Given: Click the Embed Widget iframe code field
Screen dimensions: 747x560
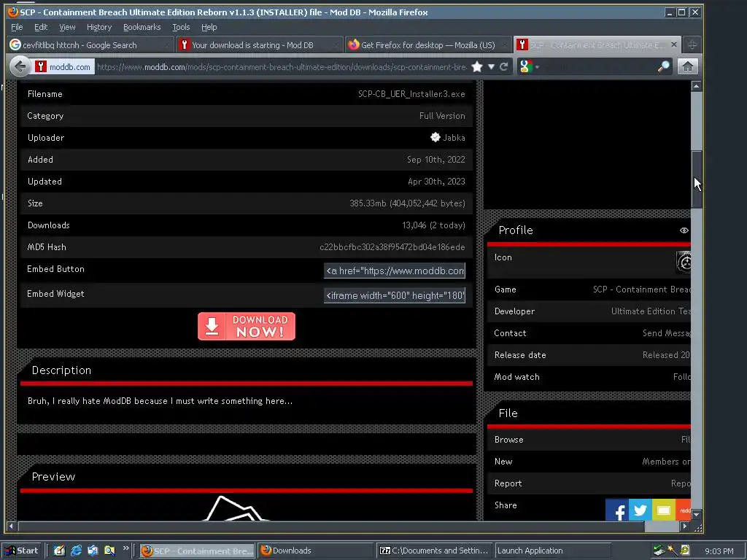Looking at the screenshot, I should pyautogui.click(x=395, y=295).
